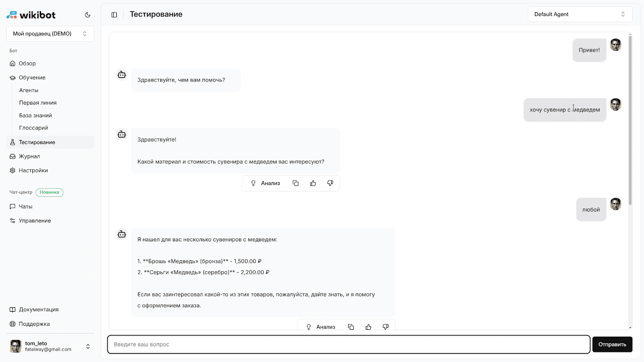644x362 pixels.
Task: Copy the souvenir list reply
Action: point(351,327)
